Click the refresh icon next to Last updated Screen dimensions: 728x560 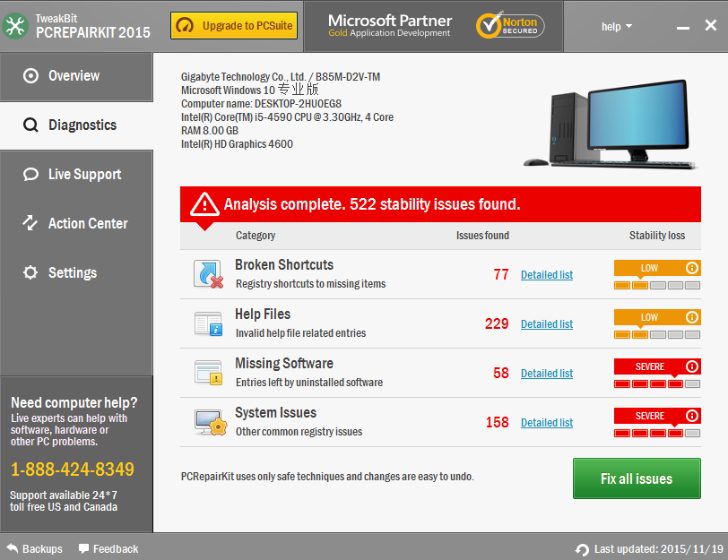582,550
